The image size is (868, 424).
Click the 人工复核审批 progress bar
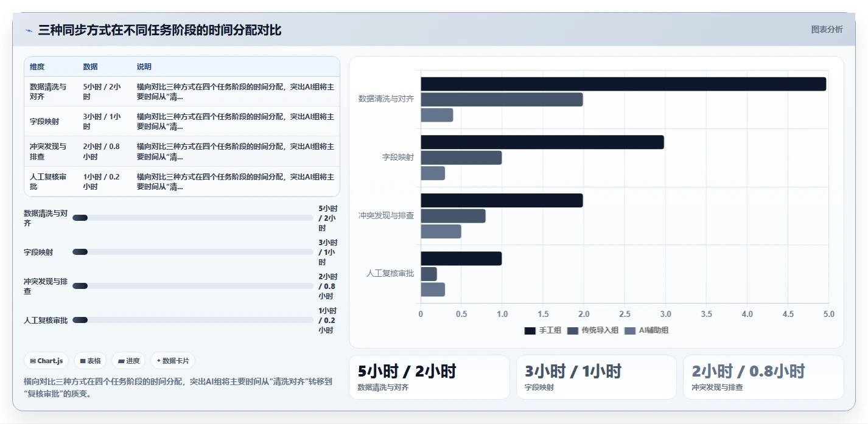[192, 320]
